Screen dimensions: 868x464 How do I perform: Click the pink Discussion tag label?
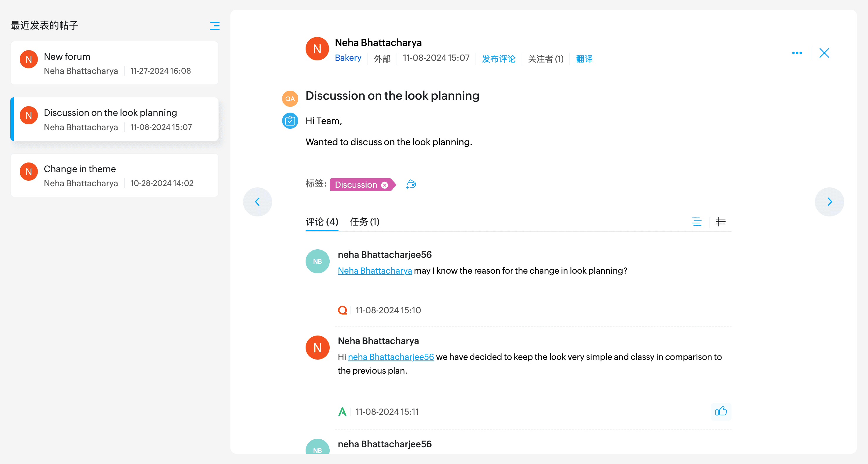pyautogui.click(x=355, y=185)
